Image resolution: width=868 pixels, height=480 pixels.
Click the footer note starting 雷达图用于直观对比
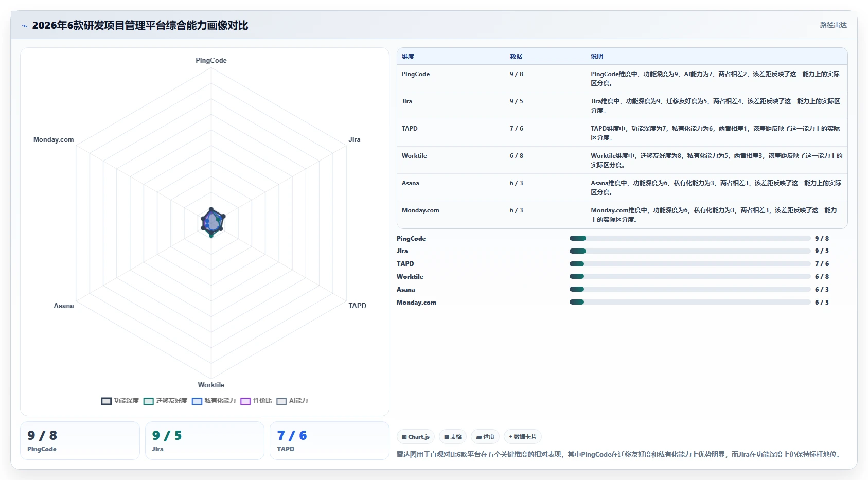[619, 454]
